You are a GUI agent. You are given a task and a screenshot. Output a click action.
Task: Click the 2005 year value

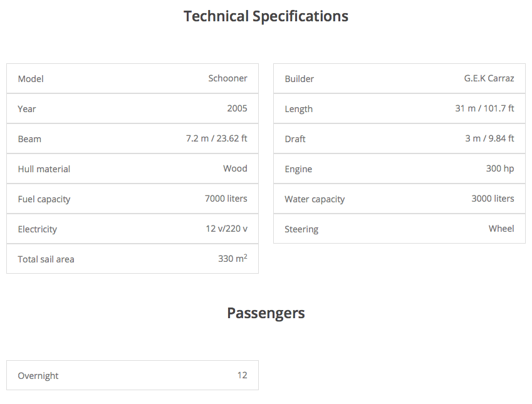pyautogui.click(x=237, y=108)
